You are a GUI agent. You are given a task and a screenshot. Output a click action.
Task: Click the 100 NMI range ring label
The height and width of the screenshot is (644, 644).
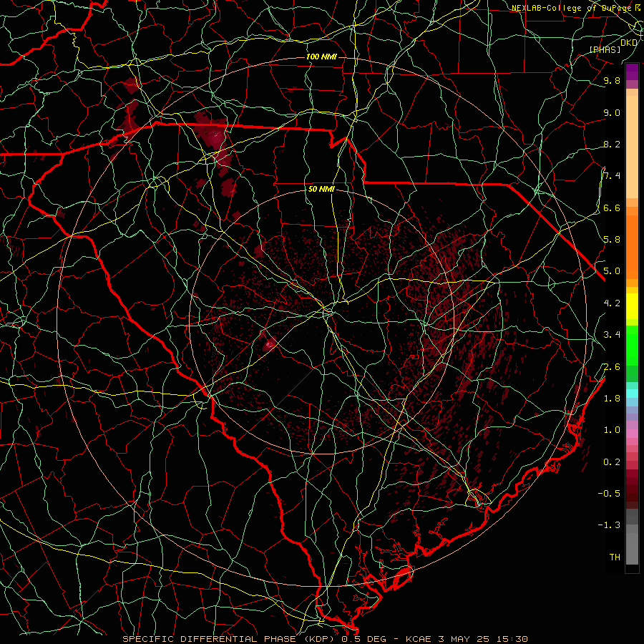(321, 57)
